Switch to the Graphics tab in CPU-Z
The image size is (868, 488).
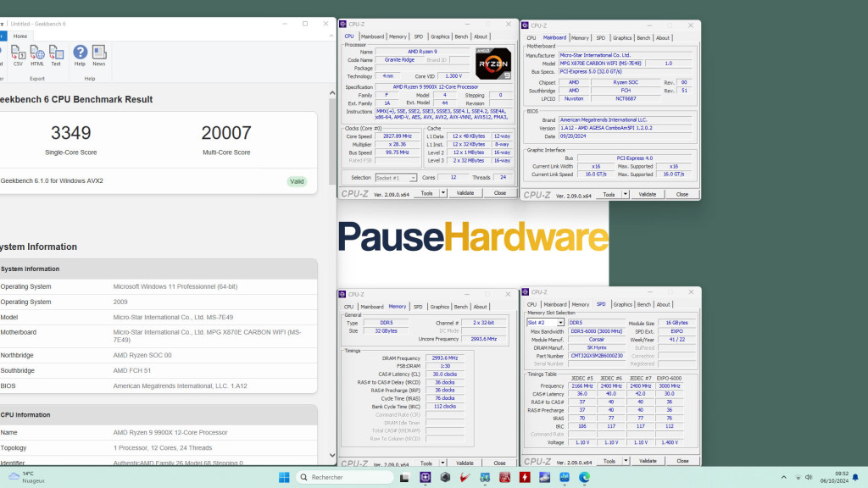[440, 36]
